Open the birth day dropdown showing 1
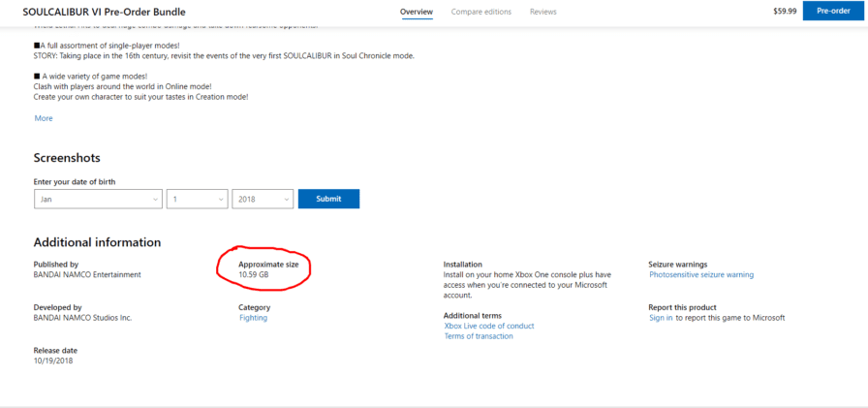Image resolution: width=868 pixels, height=408 pixels. [x=197, y=199]
